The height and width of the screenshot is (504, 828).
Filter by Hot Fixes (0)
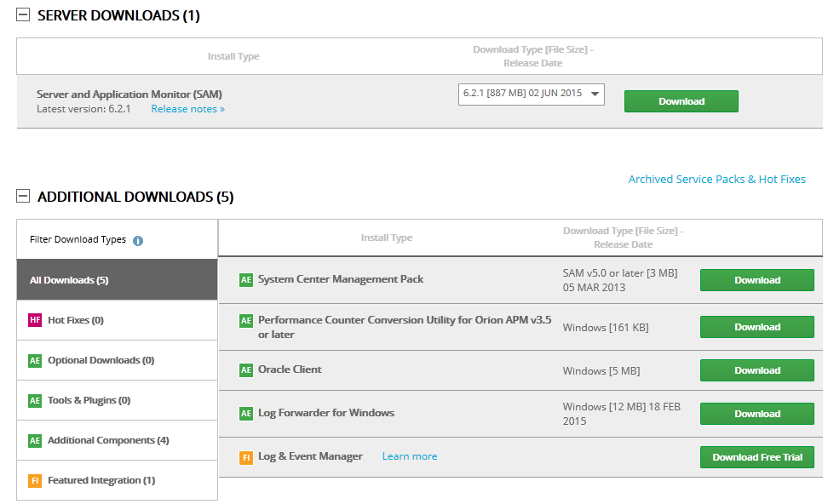(x=118, y=320)
